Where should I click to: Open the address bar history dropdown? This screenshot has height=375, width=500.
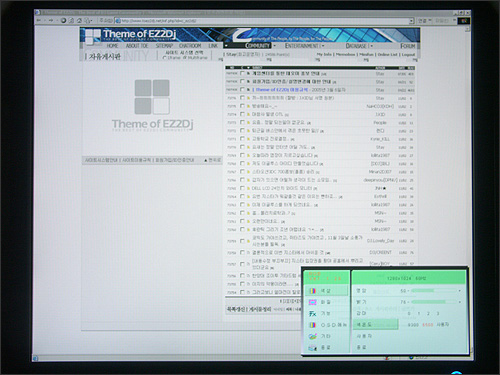point(412,21)
